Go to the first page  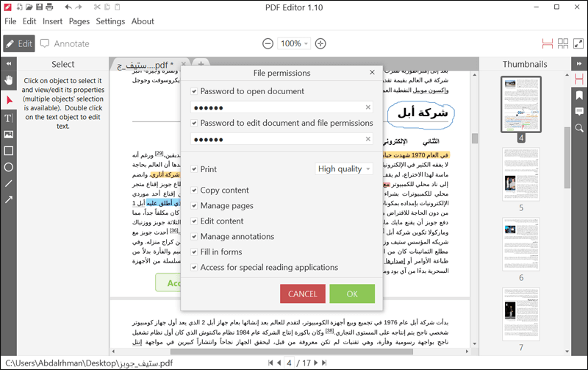click(270, 363)
